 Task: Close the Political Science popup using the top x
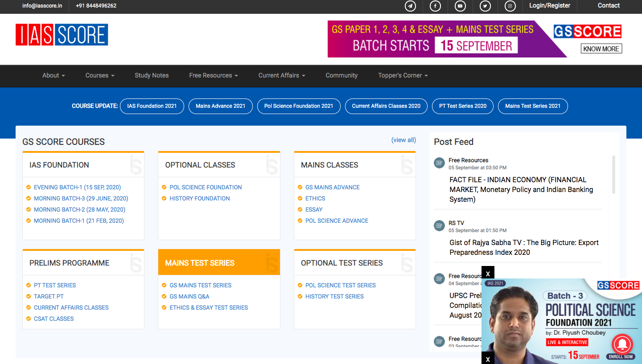(488, 273)
